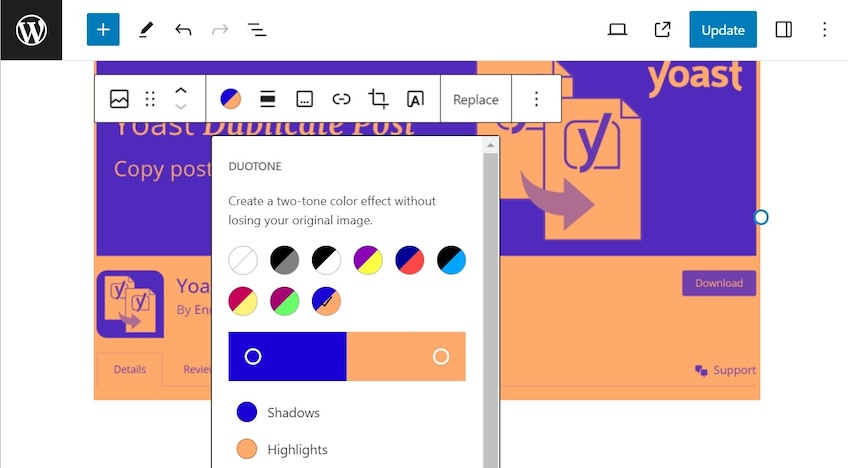This screenshot has width=848, height=468.
Task: Open the laptop device preview menu
Action: [618, 30]
